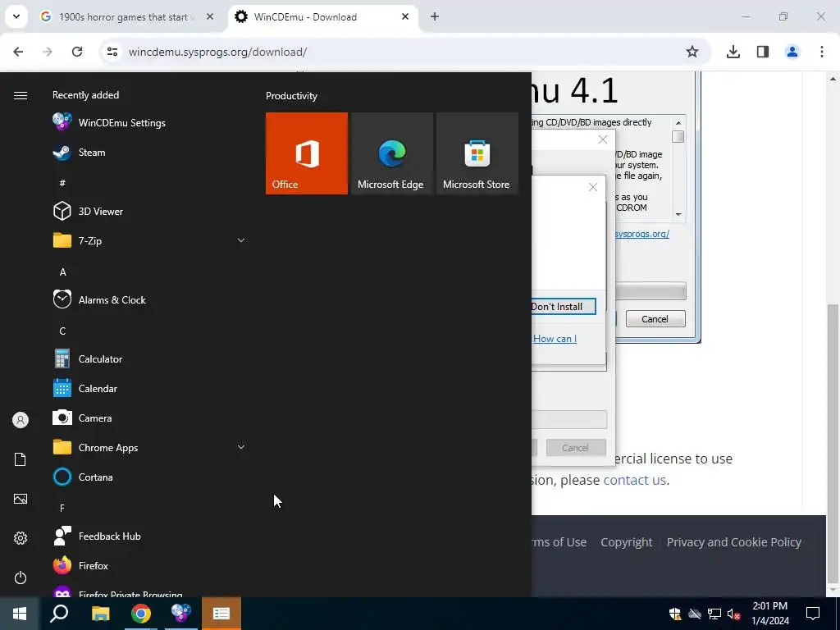Image resolution: width=840 pixels, height=630 pixels.
Task: Expand the Chrome Apps folder
Action: point(241,447)
